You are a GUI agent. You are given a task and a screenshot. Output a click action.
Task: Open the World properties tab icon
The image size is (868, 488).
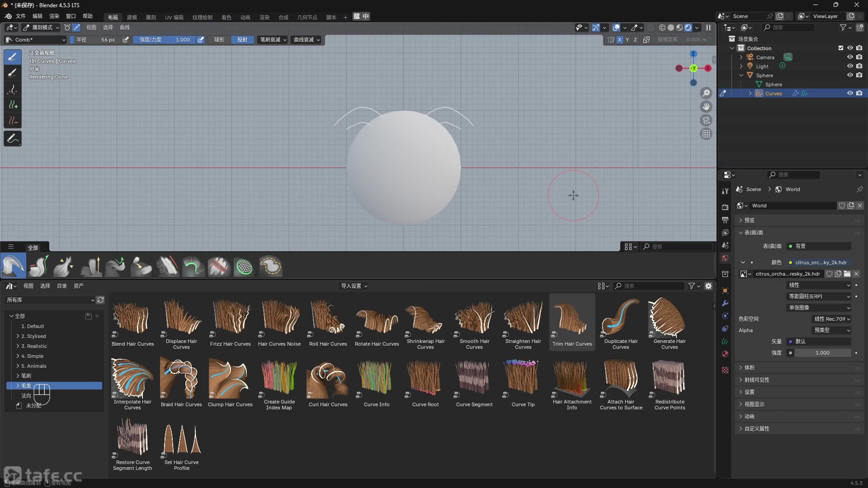725,258
